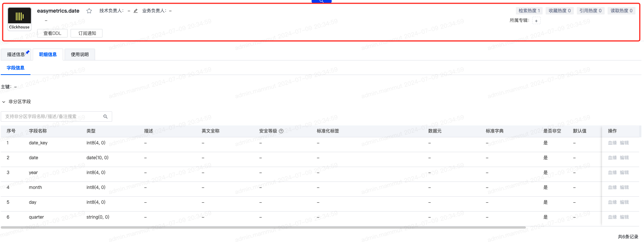Click the 查看DDL button
644x242 pixels.
pos(52,33)
